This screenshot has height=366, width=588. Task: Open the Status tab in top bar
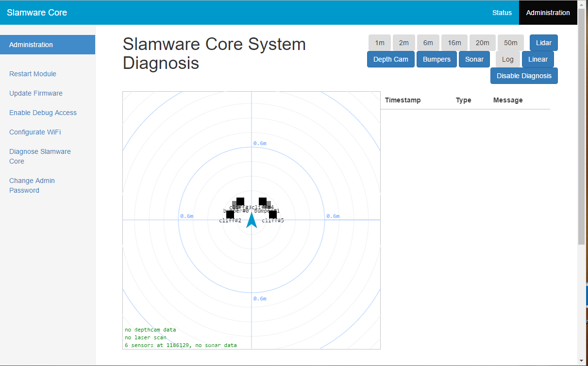click(502, 13)
